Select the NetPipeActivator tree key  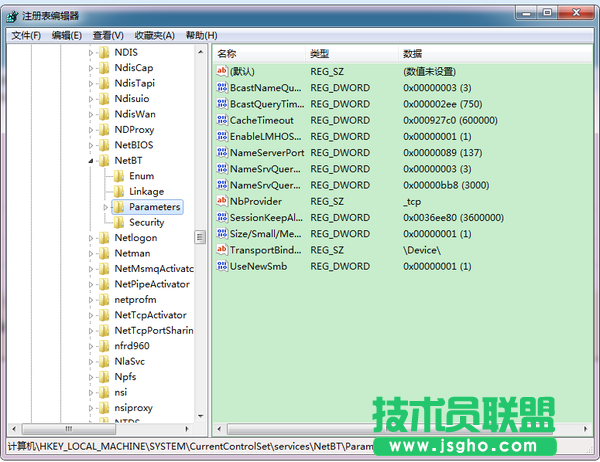point(152,284)
